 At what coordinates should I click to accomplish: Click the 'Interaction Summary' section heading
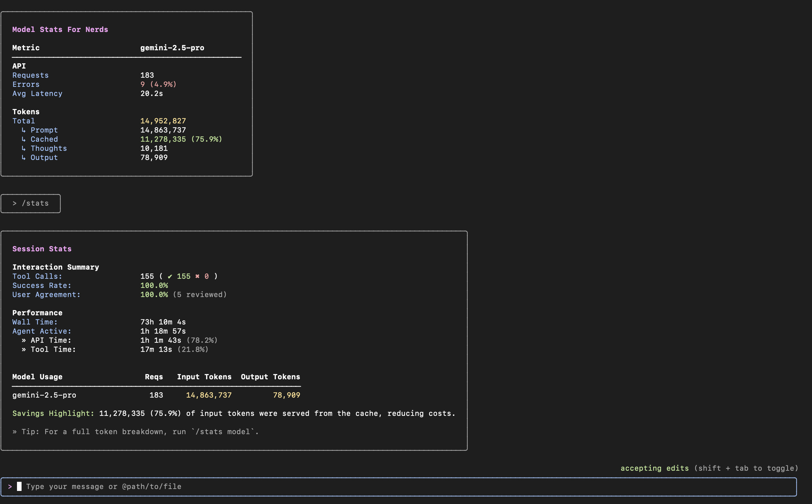tap(56, 267)
